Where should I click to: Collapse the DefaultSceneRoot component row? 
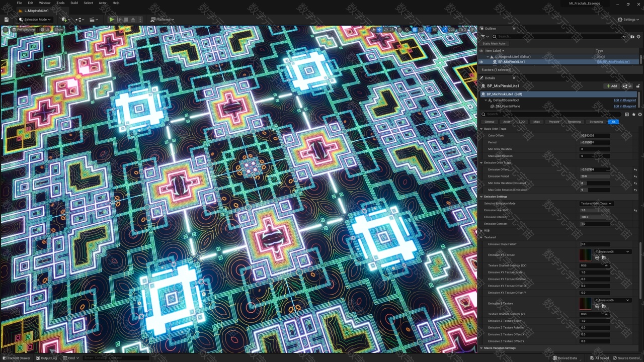click(486, 100)
